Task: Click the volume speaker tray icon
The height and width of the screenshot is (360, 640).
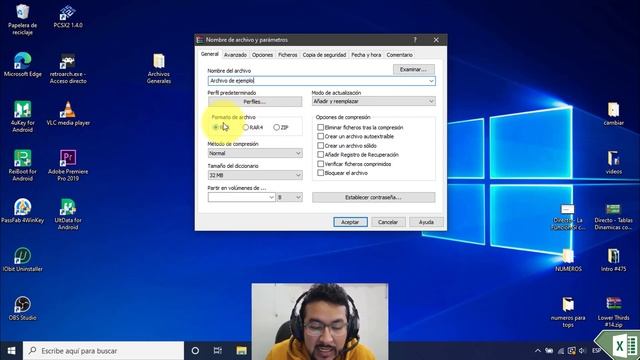Action: click(x=582, y=351)
